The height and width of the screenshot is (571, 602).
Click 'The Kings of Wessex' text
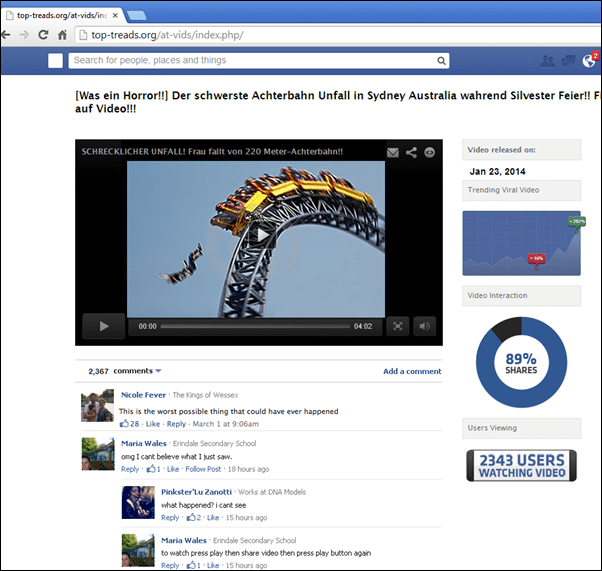pyautogui.click(x=205, y=395)
